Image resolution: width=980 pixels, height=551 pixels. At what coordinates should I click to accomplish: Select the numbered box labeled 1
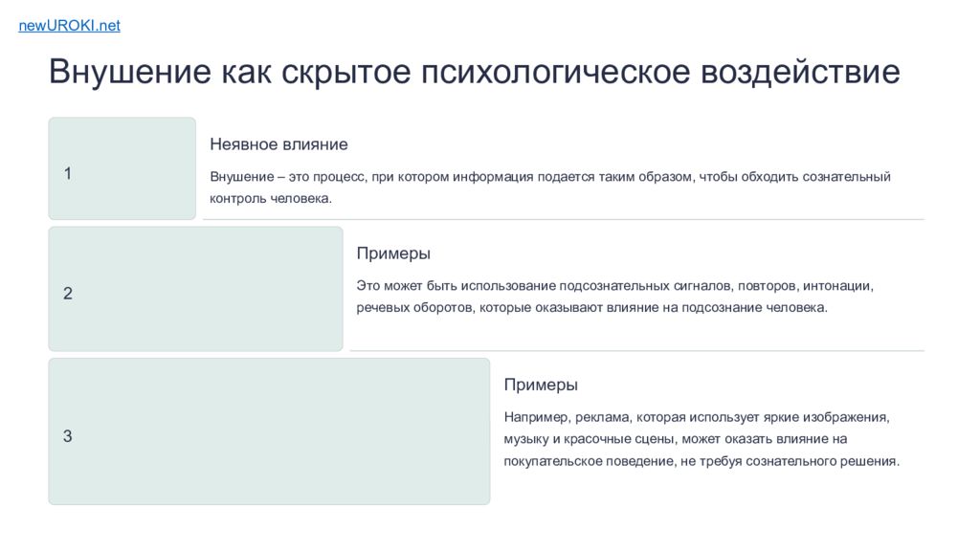point(122,168)
